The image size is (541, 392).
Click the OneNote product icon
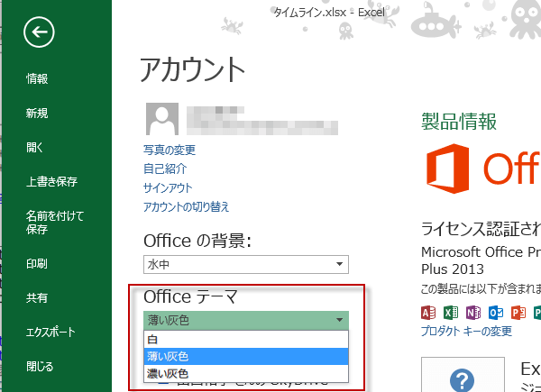click(x=473, y=313)
